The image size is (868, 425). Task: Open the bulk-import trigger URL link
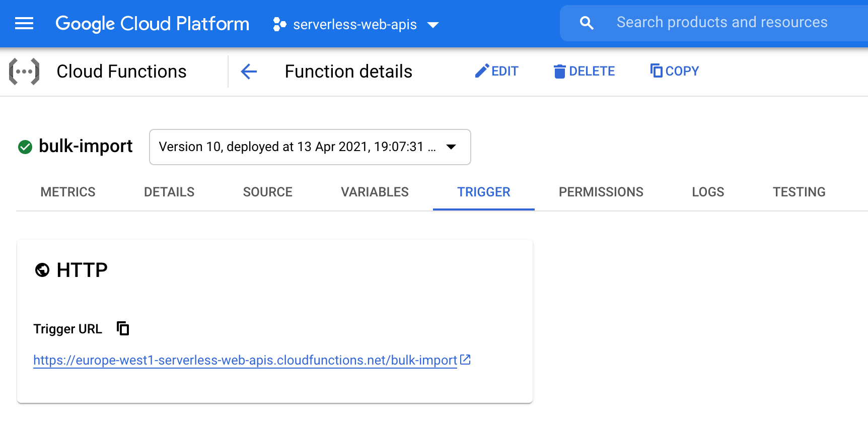[244, 360]
